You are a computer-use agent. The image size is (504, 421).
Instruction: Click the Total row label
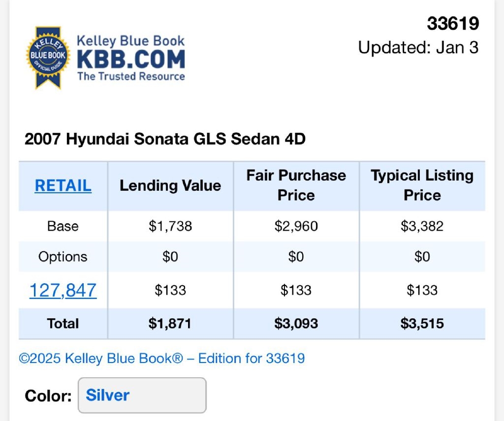(63, 324)
